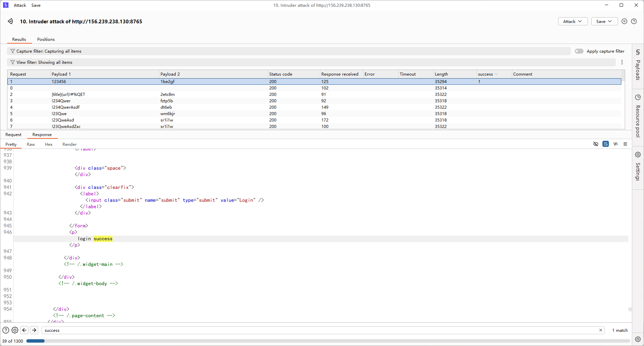Go to previous search match
This screenshot has width=644, height=346.
coord(24,330)
